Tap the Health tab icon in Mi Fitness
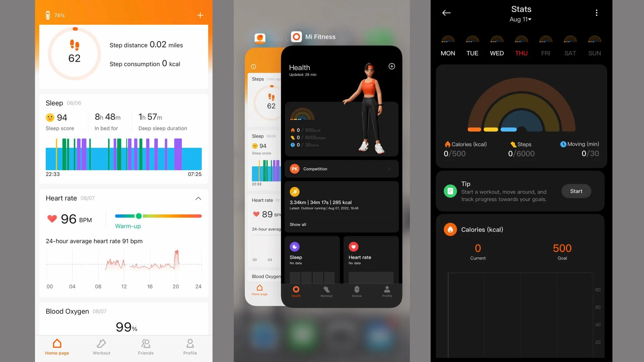 296,290
